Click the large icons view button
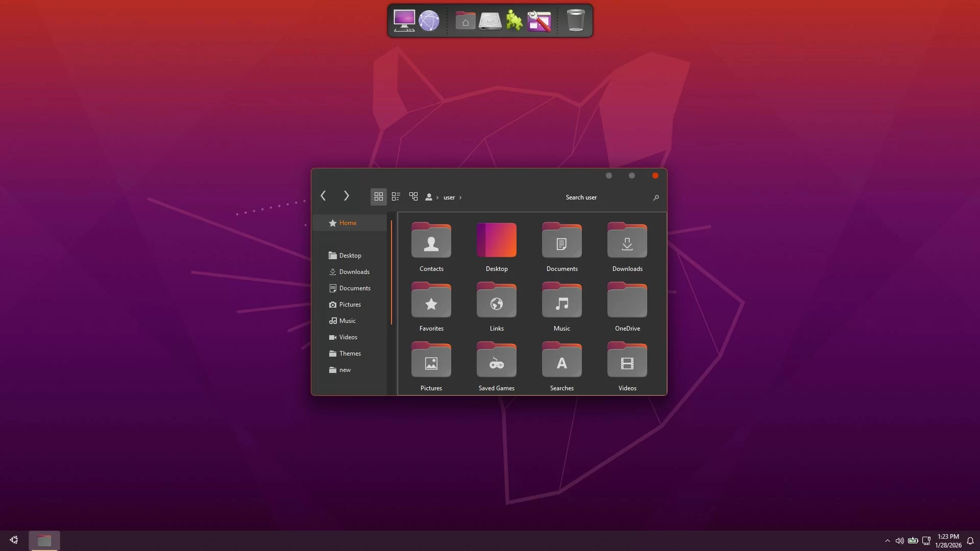This screenshot has width=980, height=551. point(378,196)
